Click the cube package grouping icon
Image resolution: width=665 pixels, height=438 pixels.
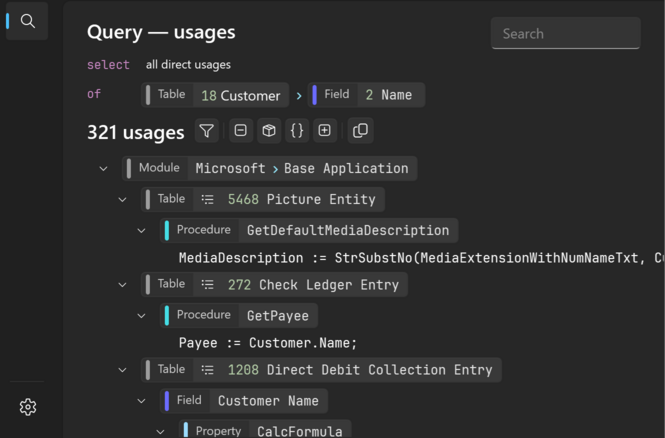point(269,131)
